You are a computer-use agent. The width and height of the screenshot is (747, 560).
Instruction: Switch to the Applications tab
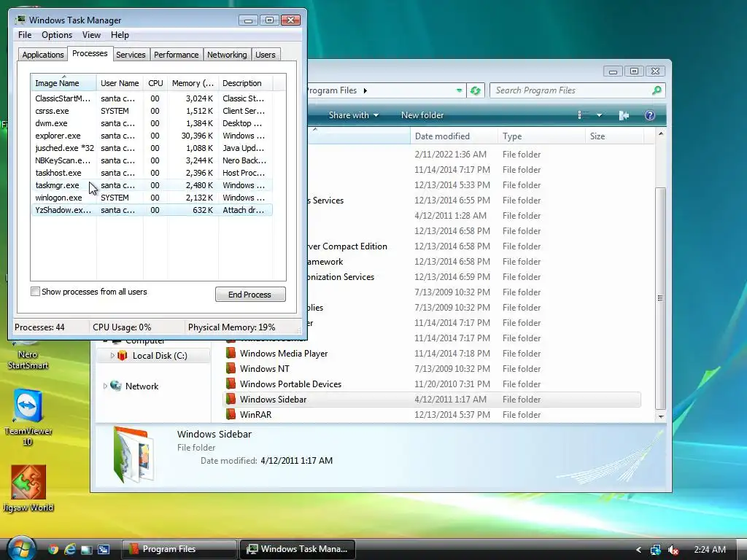coord(43,55)
